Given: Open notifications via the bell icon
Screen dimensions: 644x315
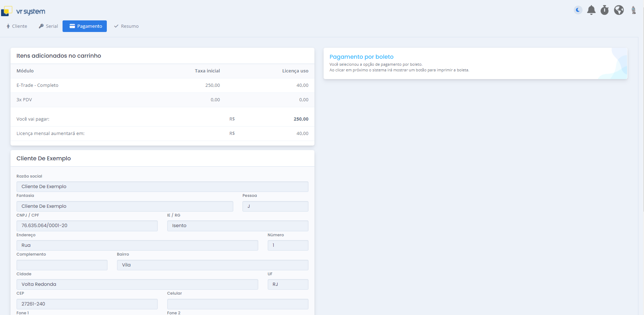Looking at the screenshot, I should tap(591, 10).
